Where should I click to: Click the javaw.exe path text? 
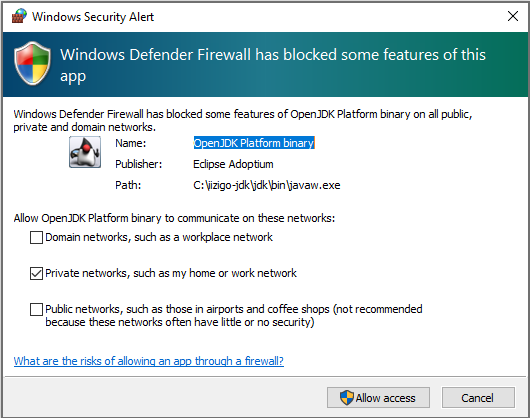(267, 185)
